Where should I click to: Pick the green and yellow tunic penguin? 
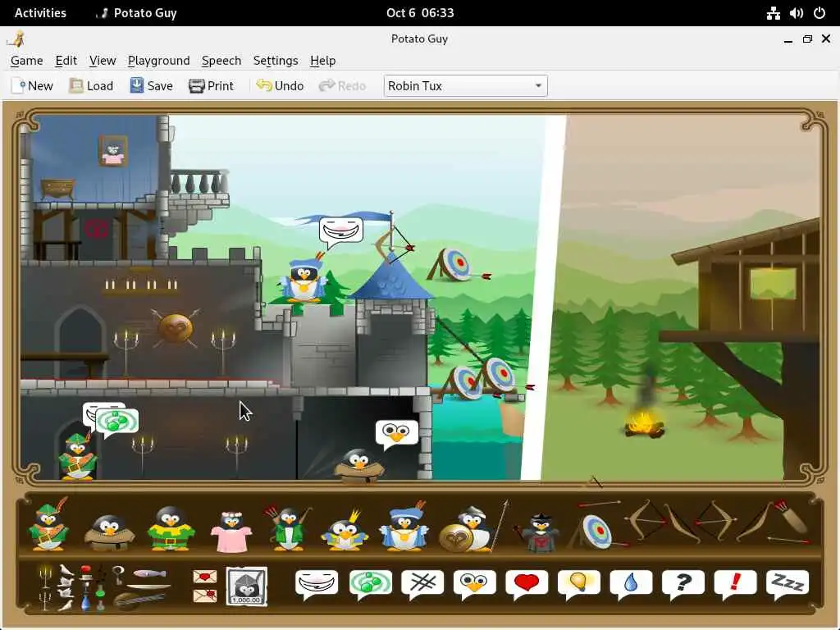(x=171, y=529)
